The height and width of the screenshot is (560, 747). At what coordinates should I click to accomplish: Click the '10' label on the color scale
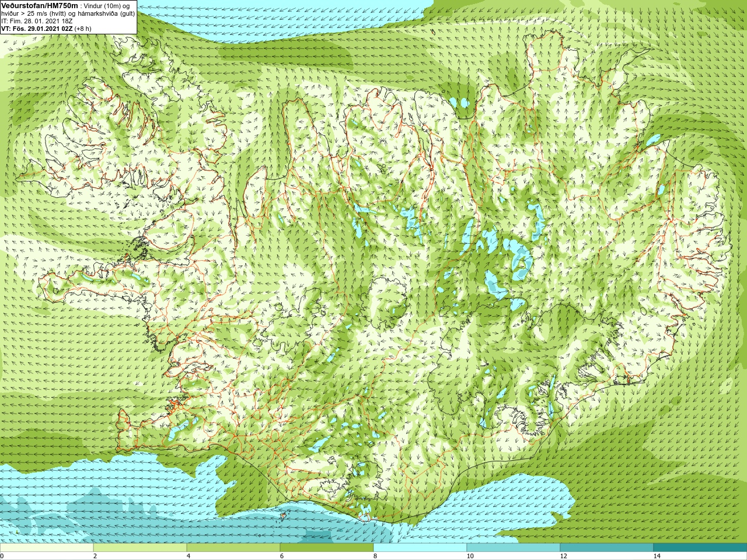pos(470,556)
